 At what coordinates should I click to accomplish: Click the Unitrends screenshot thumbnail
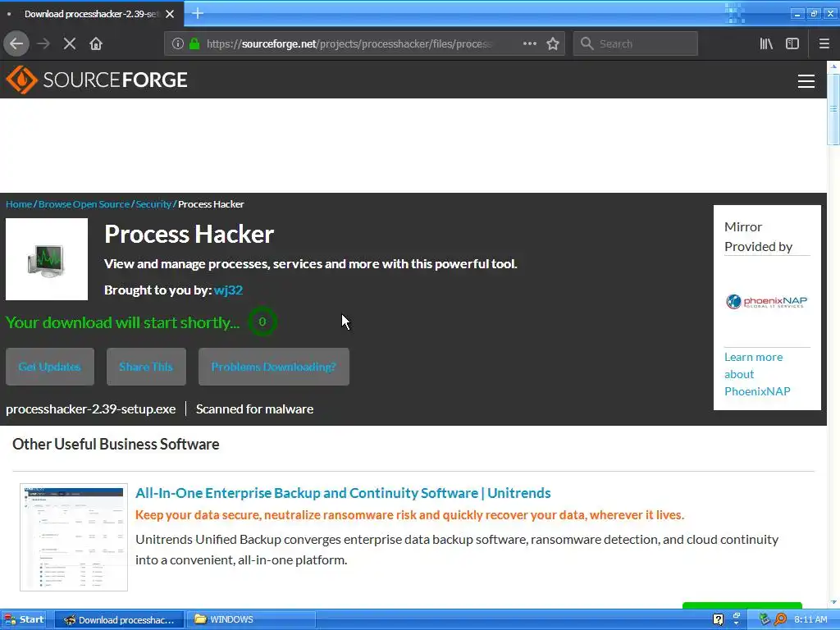pyautogui.click(x=74, y=537)
